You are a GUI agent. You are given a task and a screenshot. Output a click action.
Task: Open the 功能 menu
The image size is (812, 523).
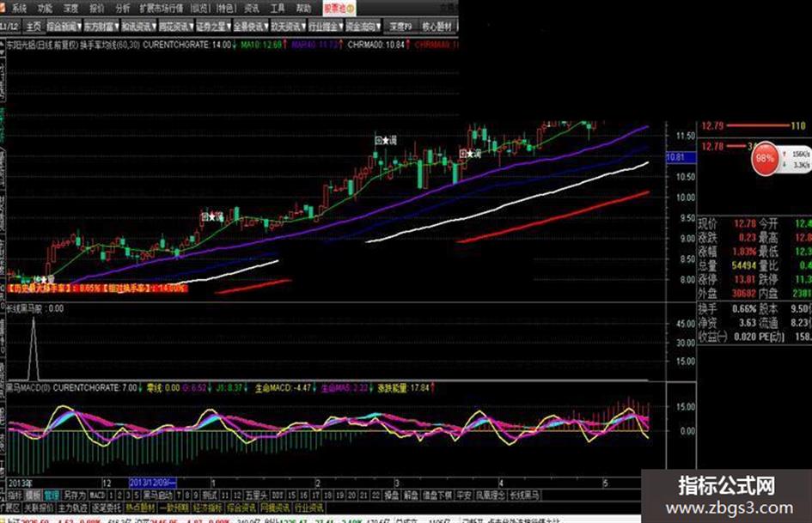coord(45,9)
